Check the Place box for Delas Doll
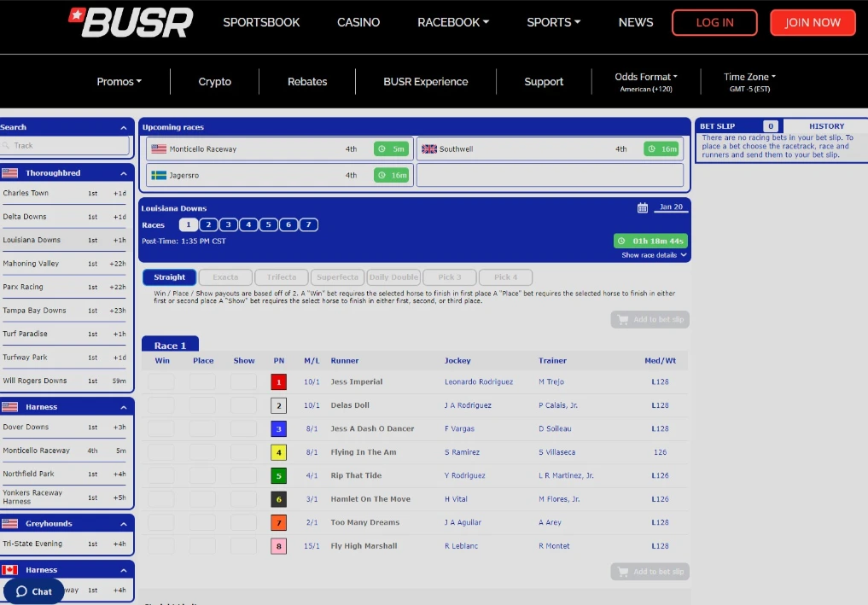Viewport: 868px width, 605px height. point(202,404)
